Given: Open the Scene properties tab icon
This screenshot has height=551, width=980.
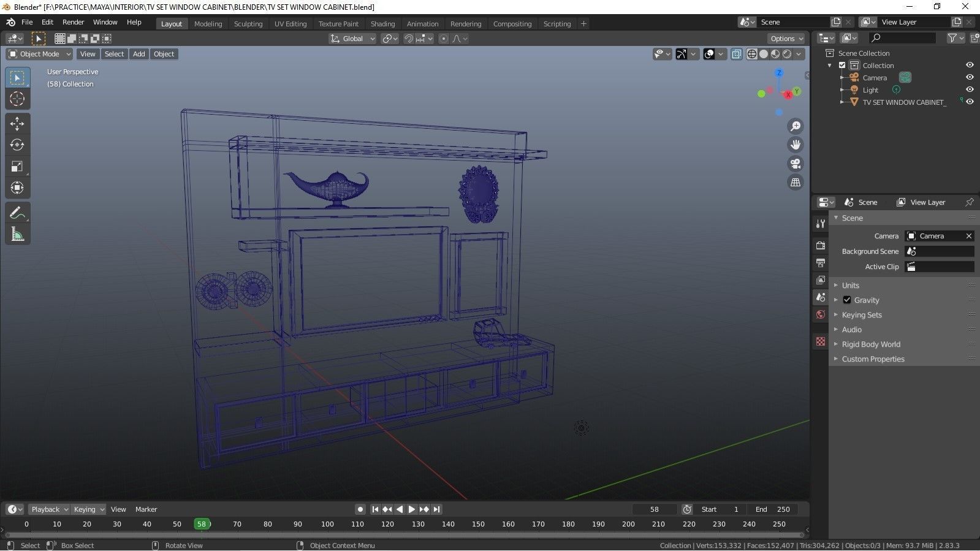Looking at the screenshot, I should [x=821, y=297].
